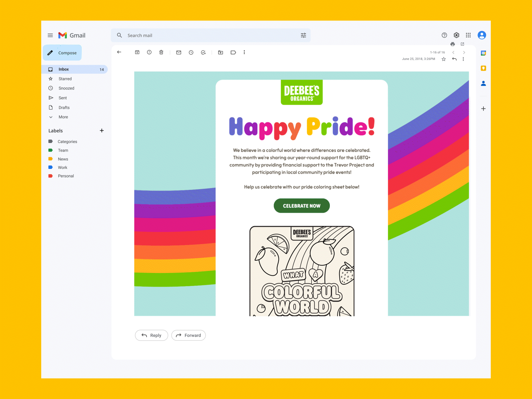Star this Happy Pride email
Viewport: 532px width, 399px height.
444,59
